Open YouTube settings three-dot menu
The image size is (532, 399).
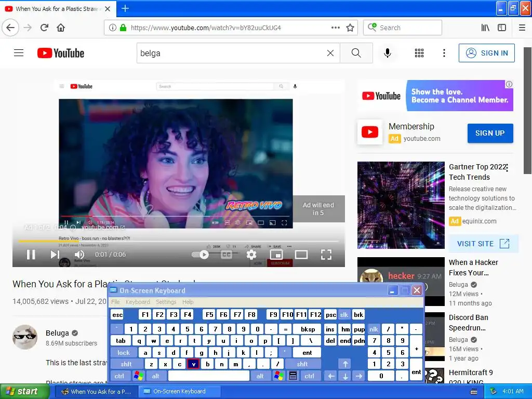tap(444, 53)
